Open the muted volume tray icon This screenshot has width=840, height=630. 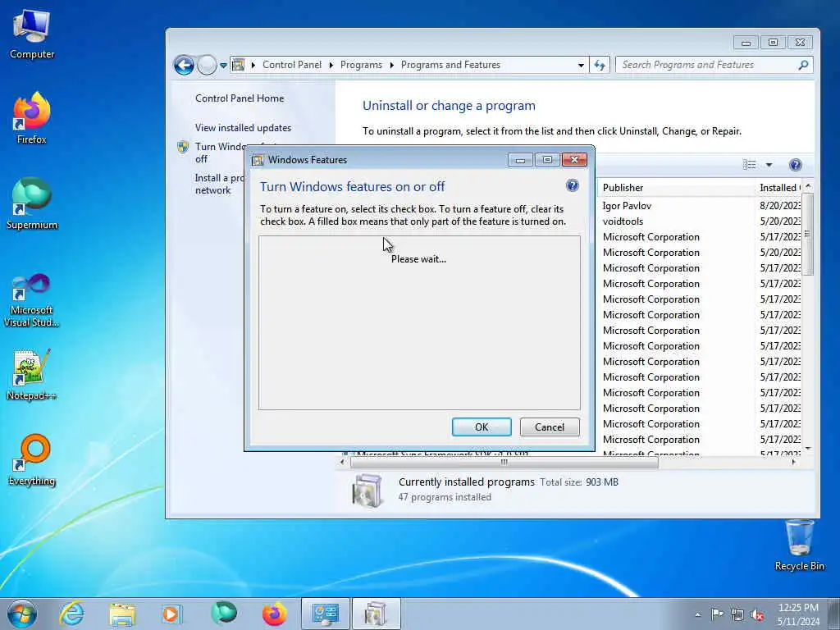coord(757,614)
